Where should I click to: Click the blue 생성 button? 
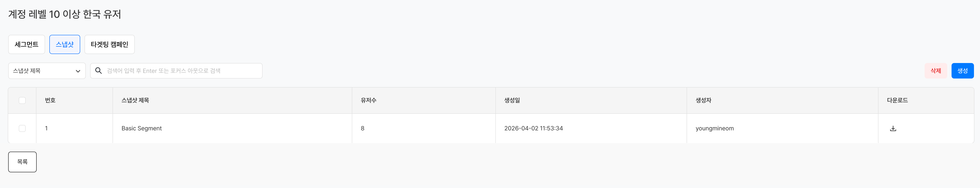pos(962,71)
